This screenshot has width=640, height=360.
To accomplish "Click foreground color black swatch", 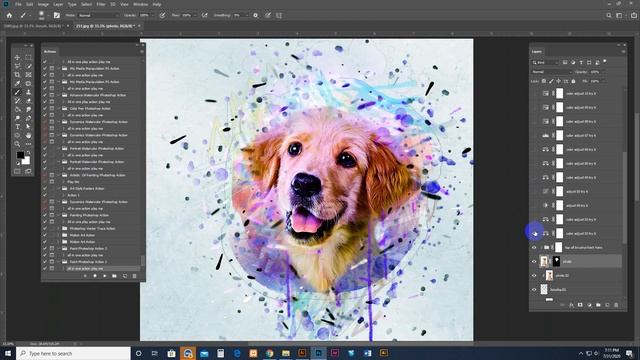I will 20,155.
